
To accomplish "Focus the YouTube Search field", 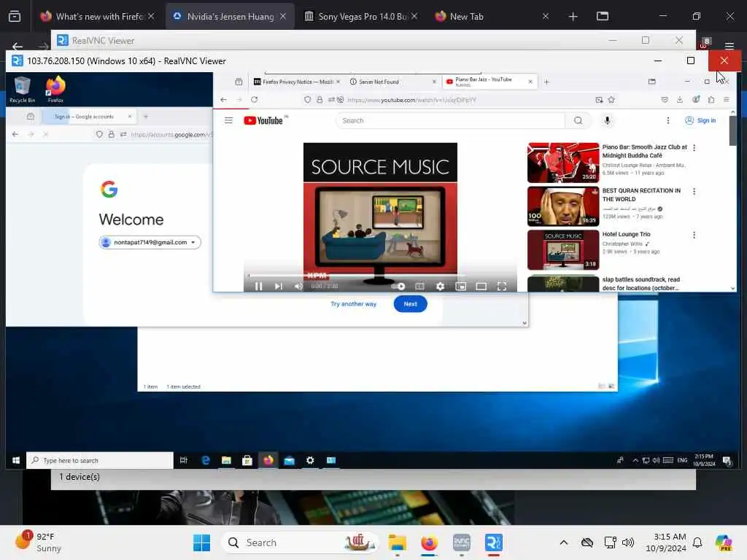I will [450, 120].
